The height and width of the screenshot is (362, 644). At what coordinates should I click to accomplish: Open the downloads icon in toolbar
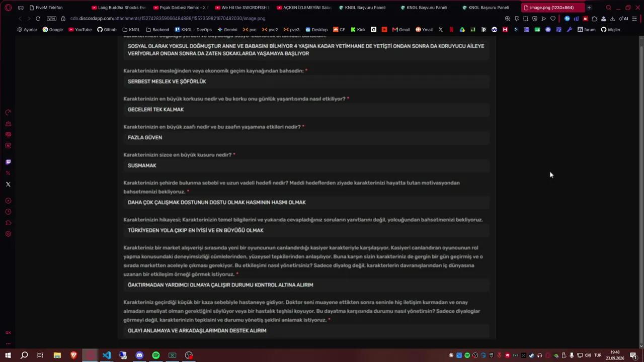612,19
